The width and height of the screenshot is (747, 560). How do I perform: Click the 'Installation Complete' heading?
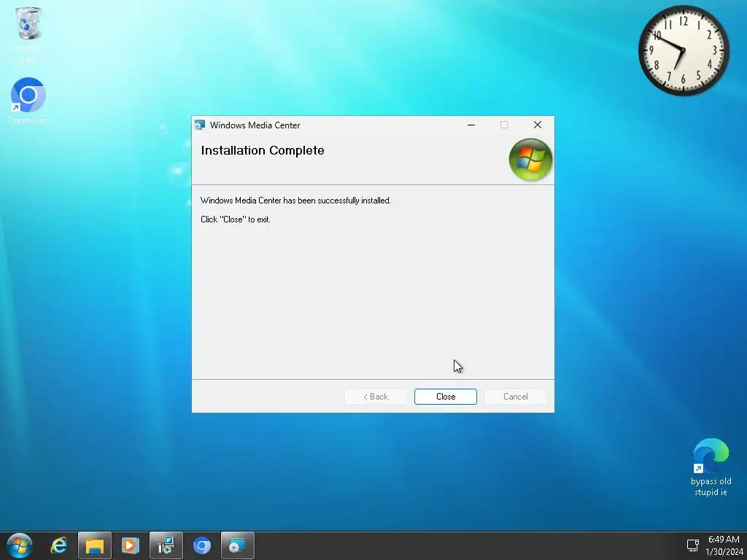tap(263, 150)
